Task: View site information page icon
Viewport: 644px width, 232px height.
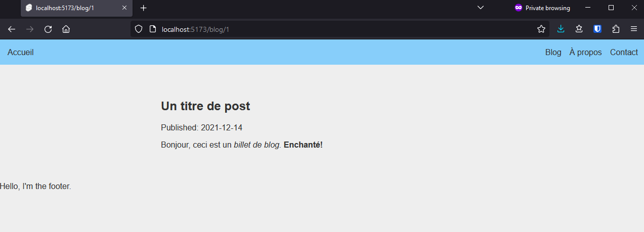Action: coord(152,29)
